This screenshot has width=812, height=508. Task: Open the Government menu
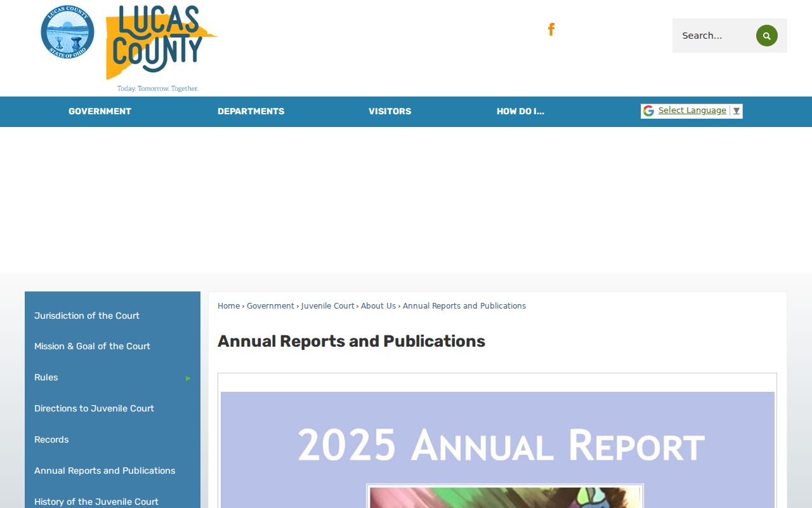(100, 111)
